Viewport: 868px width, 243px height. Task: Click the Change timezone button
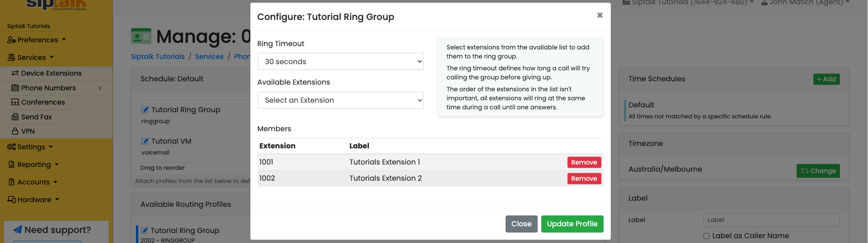818,171
